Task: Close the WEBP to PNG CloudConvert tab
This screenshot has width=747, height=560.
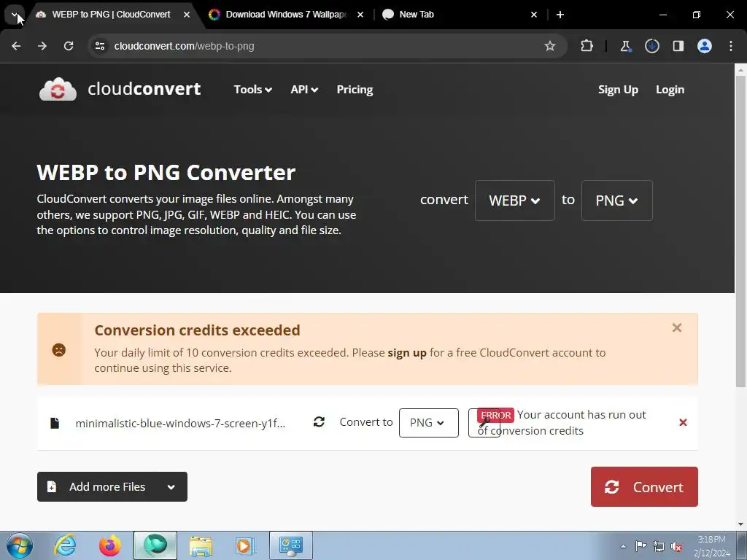Action: (x=187, y=15)
